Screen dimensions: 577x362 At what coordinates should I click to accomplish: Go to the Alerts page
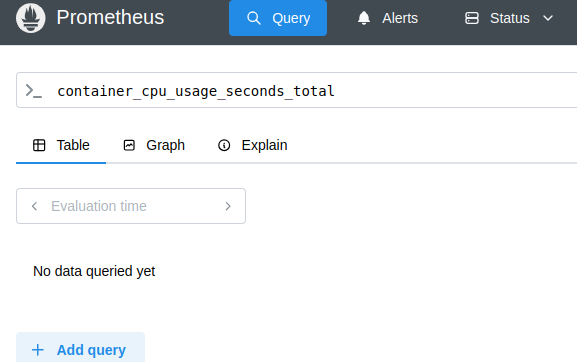tap(387, 18)
